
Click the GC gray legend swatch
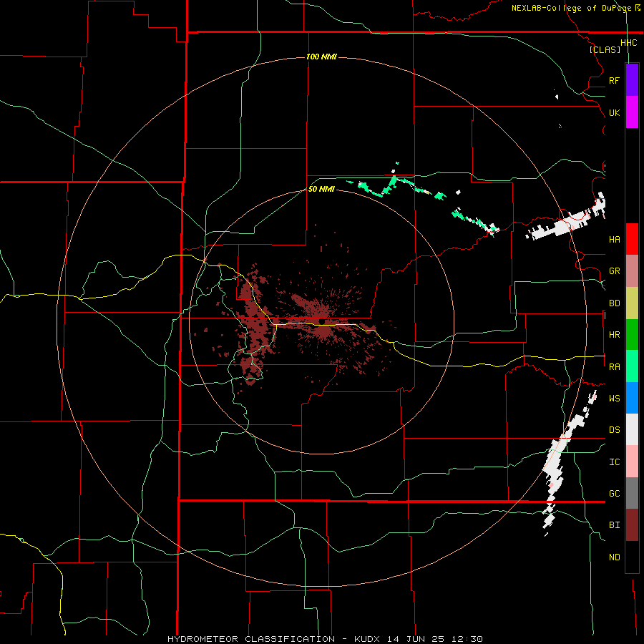[x=632, y=493]
